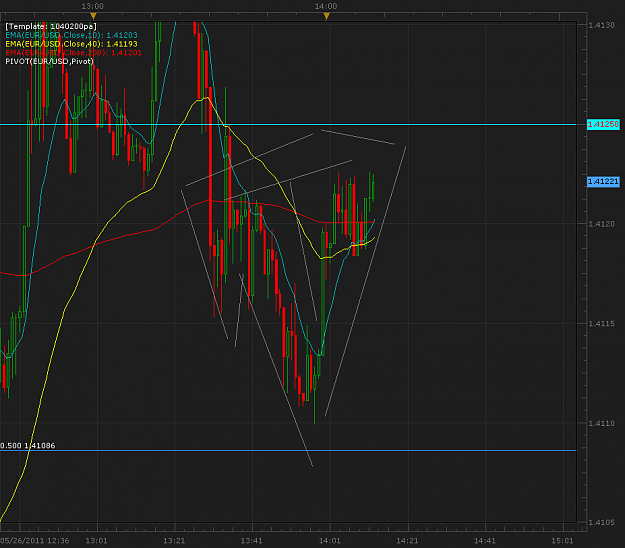Viewport: 625px width, 548px height.
Task: Click the 13:00 label on top time axis
Action: (92, 6)
